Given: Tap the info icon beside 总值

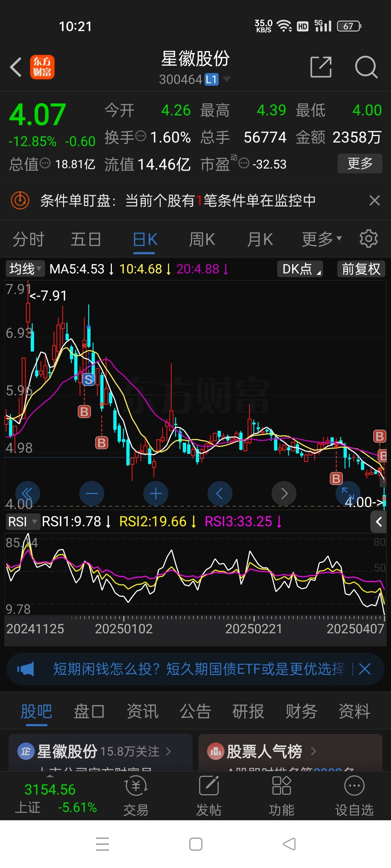Looking at the screenshot, I should pos(45,163).
